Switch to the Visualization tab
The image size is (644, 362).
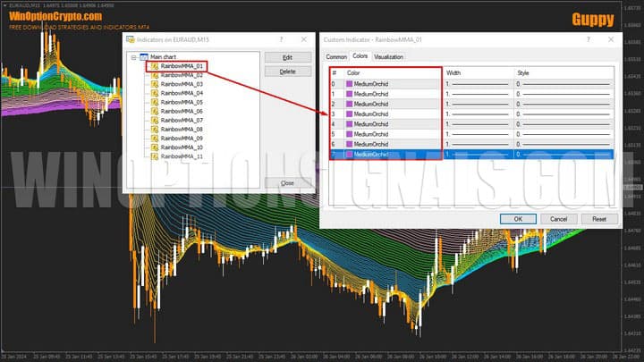tap(388, 57)
